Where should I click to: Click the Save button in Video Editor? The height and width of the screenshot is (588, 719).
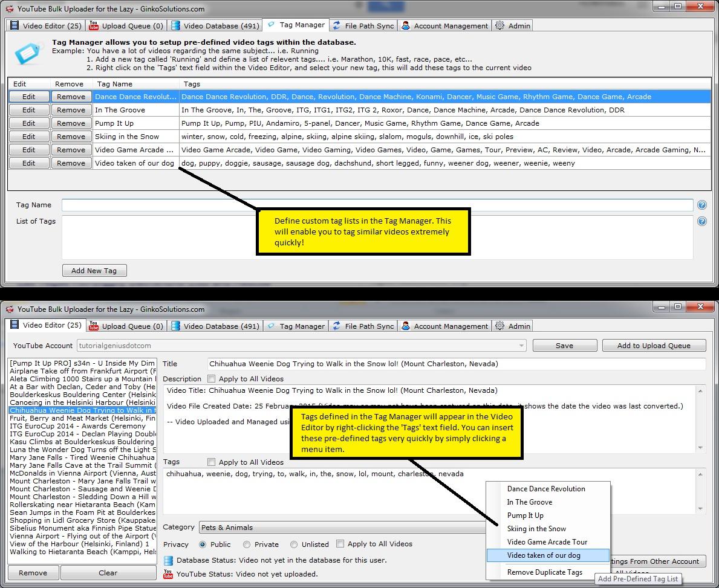(564, 346)
